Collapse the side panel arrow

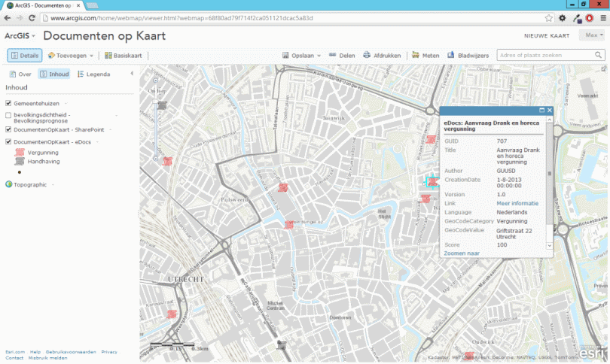point(132,74)
